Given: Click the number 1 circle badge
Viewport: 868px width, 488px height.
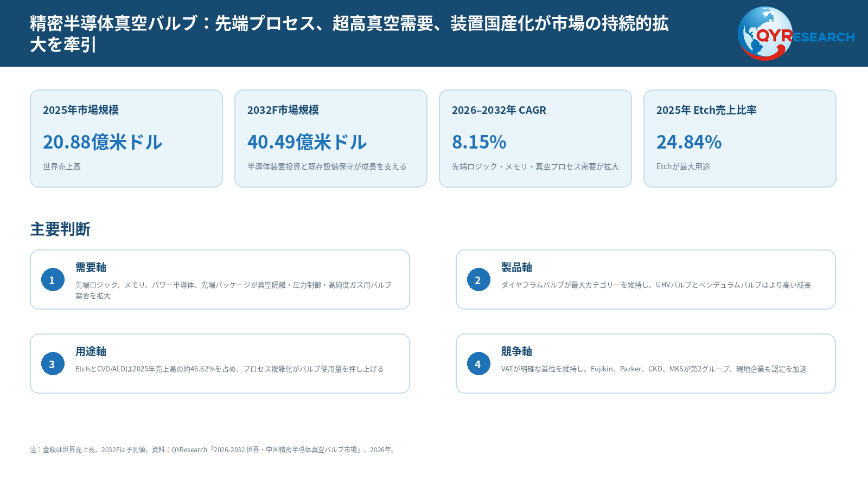Looking at the screenshot, I should tap(53, 280).
